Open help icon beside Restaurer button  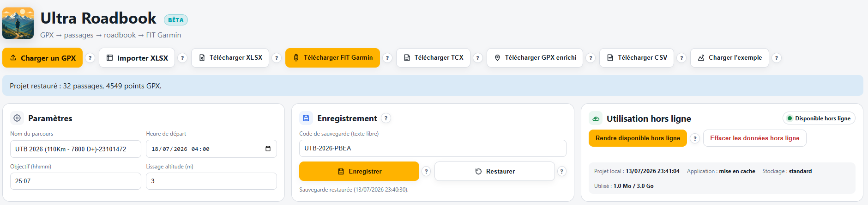[x=561, y=171]
